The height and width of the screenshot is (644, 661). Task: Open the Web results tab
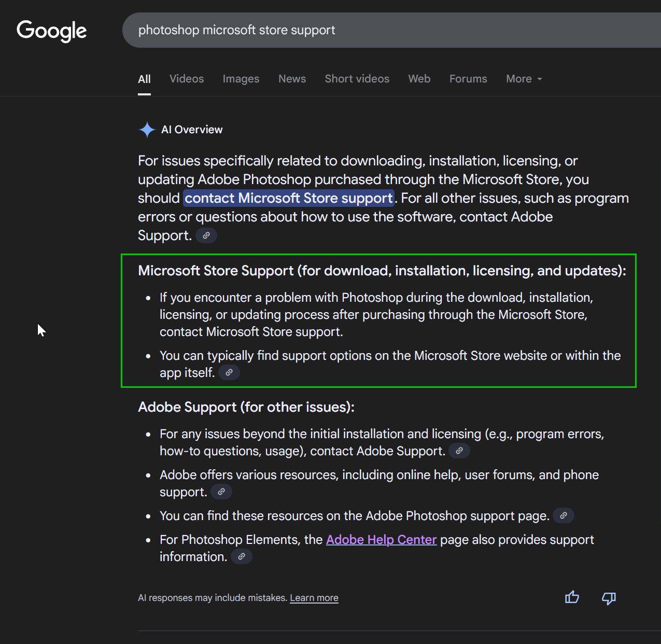(x=419, y=79)
